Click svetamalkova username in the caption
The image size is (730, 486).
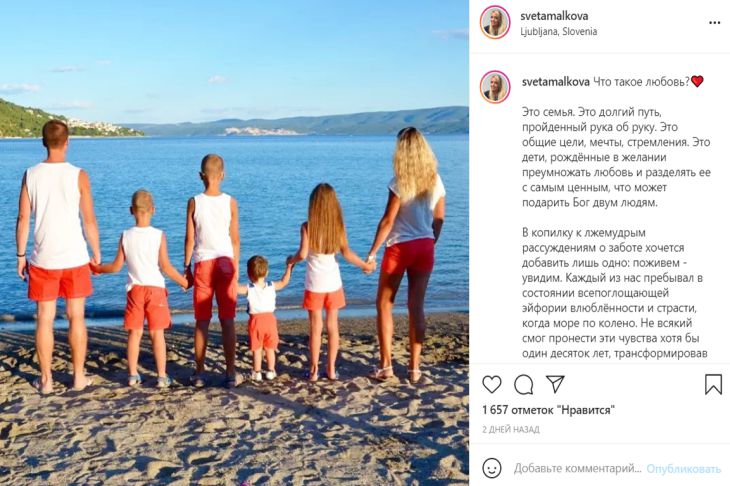(x=556, y=82)
